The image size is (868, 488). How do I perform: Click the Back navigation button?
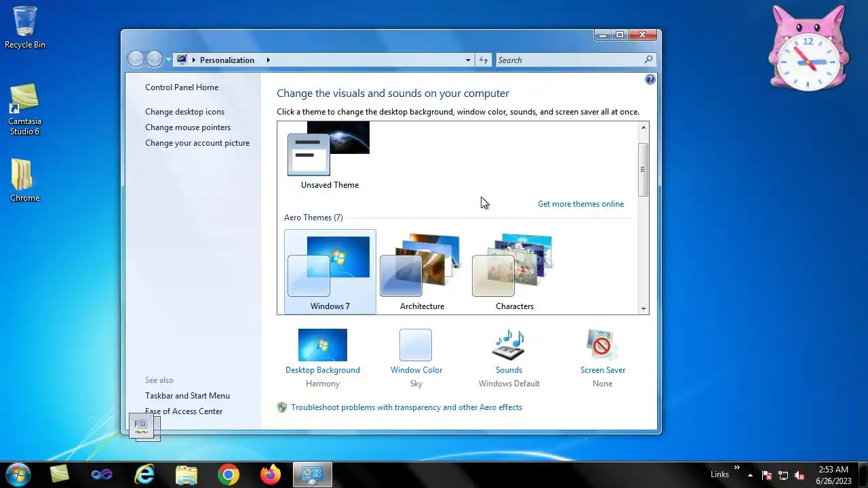(x=136, y=60)
